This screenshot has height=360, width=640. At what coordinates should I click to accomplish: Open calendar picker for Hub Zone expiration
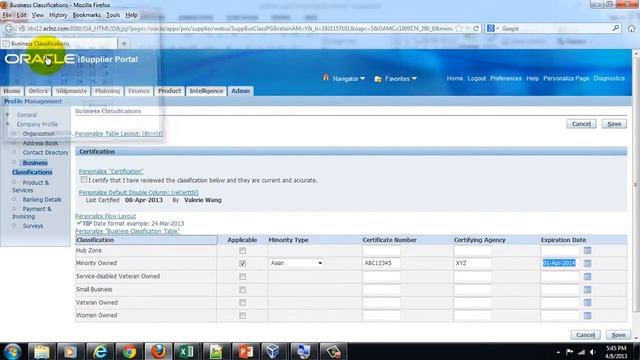point(587,250)
